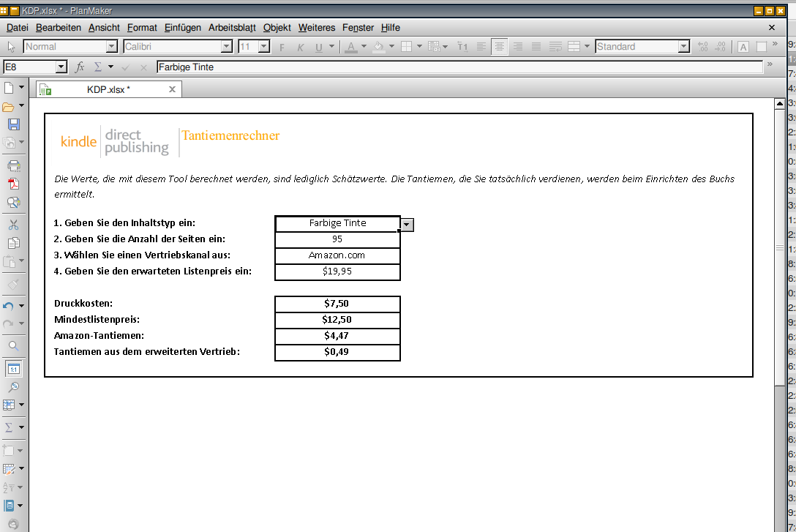
Task: Open the Hilfe menu
Action: tap(391, 27)
